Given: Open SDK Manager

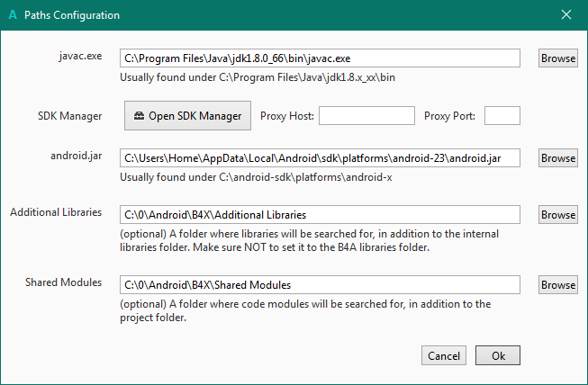Looking at the screenshot, I should click(x=187, y=115).
